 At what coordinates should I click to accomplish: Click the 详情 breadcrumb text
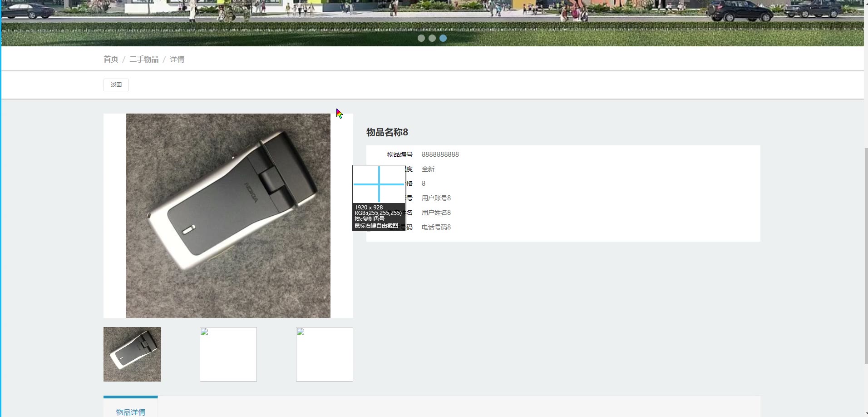(177, 60)
